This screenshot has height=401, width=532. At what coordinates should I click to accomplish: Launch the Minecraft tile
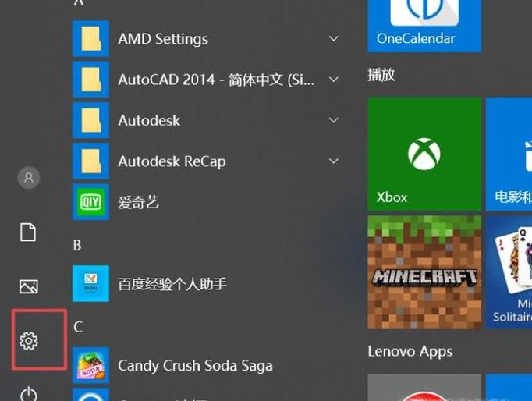[x=424, y=272]
